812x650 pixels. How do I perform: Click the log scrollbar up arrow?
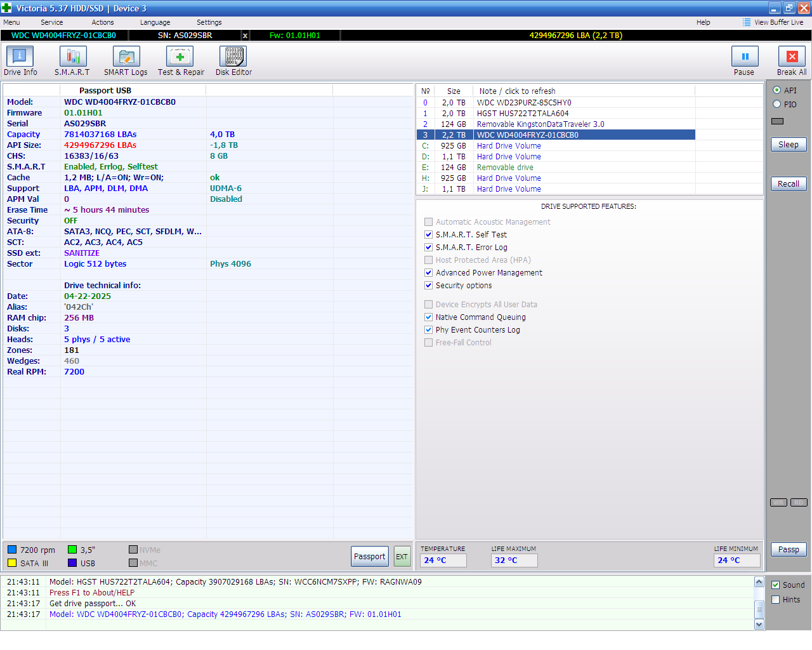[x=759, y=582]
